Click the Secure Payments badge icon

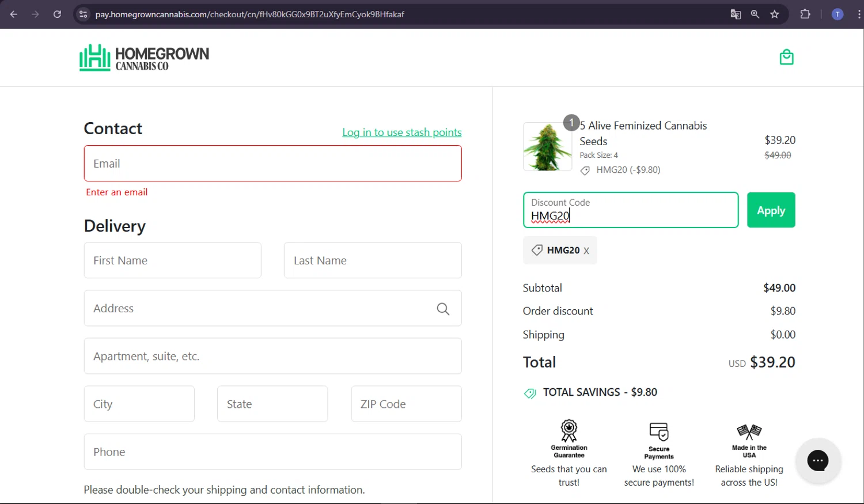(659, 431)
